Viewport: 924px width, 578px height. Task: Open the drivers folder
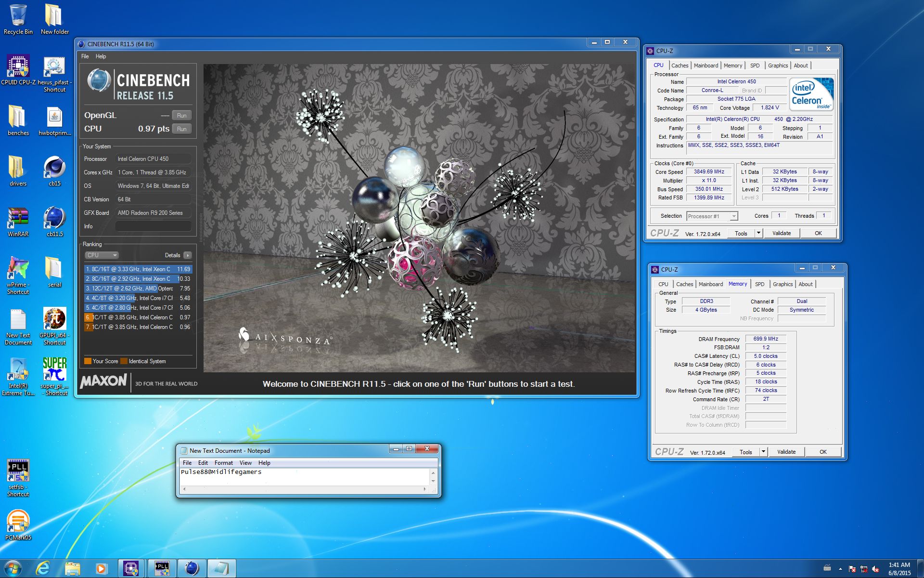(18, 171)
